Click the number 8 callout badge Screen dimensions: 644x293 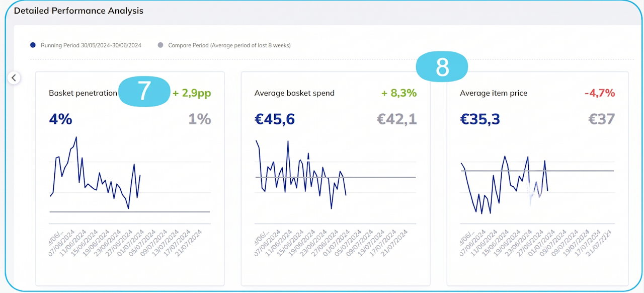point(442,66)
